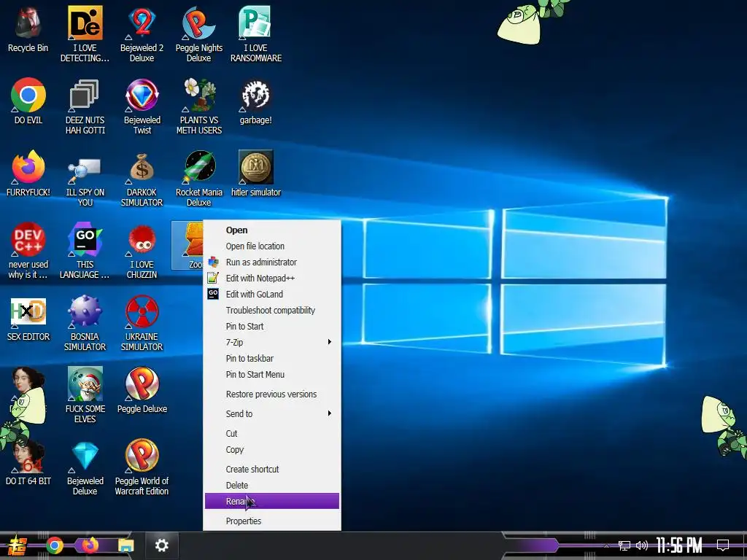Choose Cut in the context menu
The image size is (747, 560).
click(272, 434)
